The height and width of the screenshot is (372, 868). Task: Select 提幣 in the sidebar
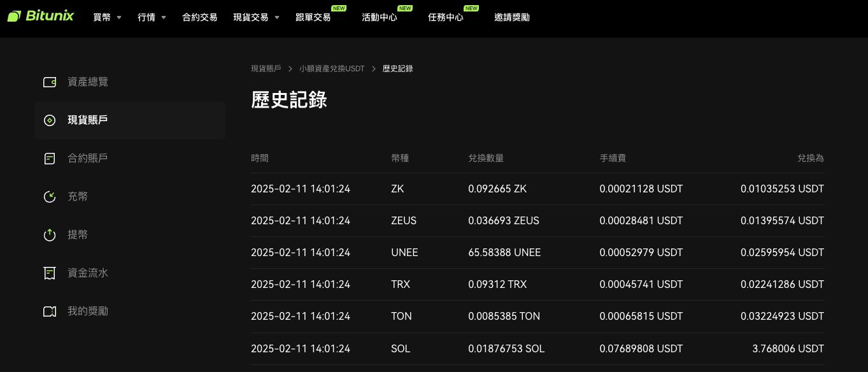[x=130, y=235]
